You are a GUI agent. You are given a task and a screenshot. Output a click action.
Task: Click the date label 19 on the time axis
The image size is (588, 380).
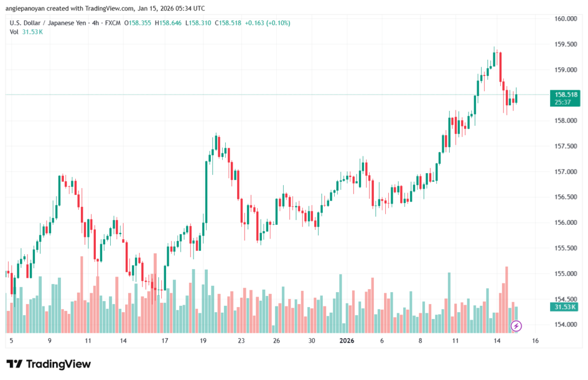tap(203, 340)
